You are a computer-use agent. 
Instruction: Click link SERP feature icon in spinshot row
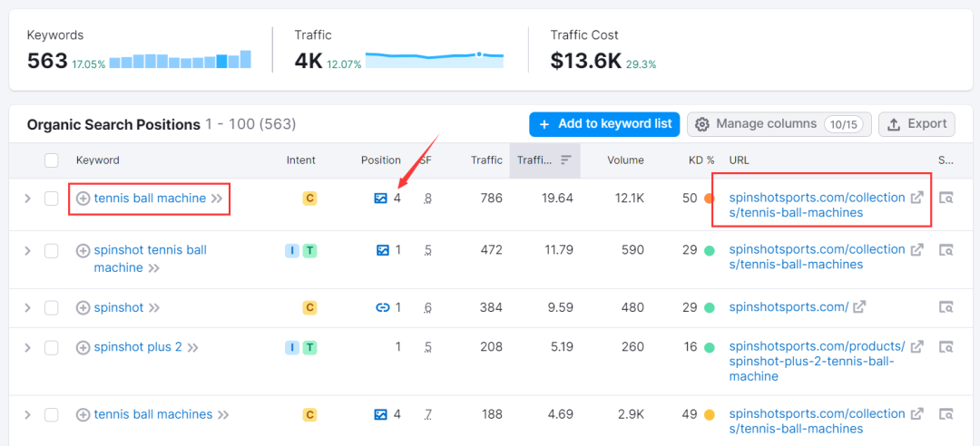[x=382, y=308]
